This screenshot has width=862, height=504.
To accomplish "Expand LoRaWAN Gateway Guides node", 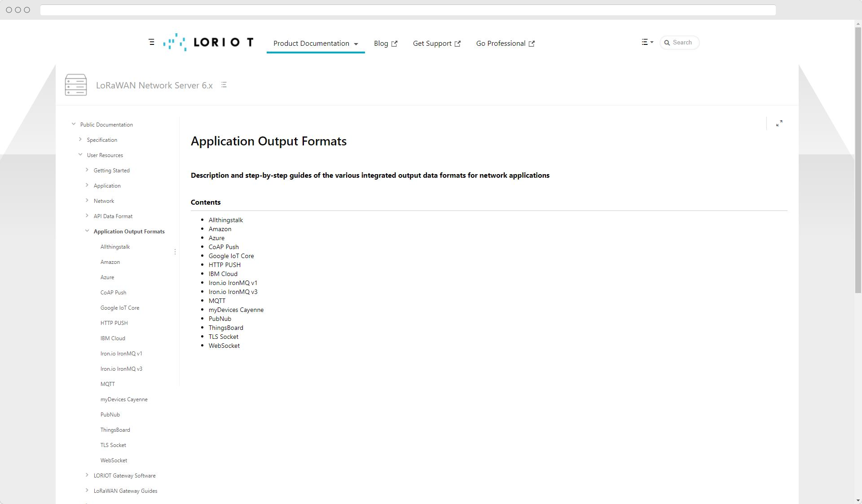I will [87, 491].
